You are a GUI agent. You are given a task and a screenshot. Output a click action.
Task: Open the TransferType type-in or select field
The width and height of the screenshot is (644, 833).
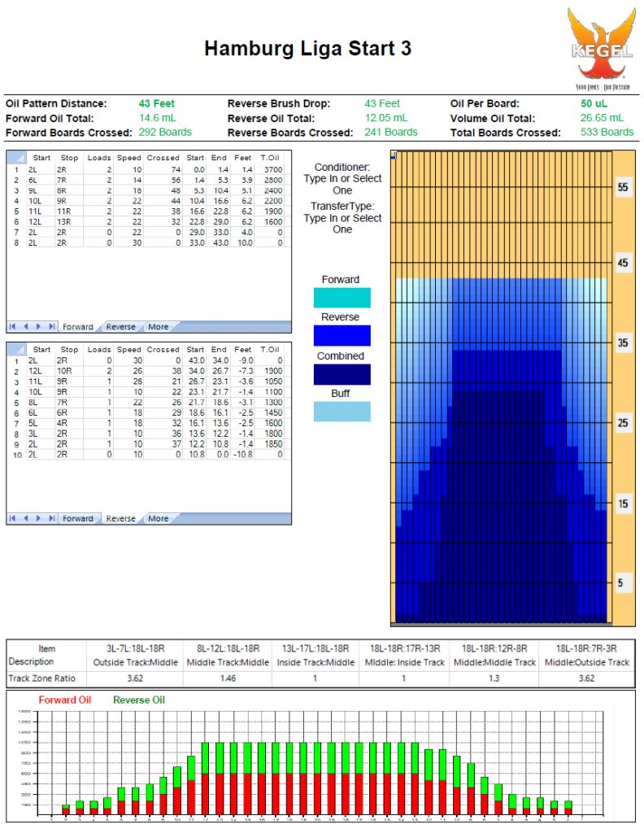point(342,218)
